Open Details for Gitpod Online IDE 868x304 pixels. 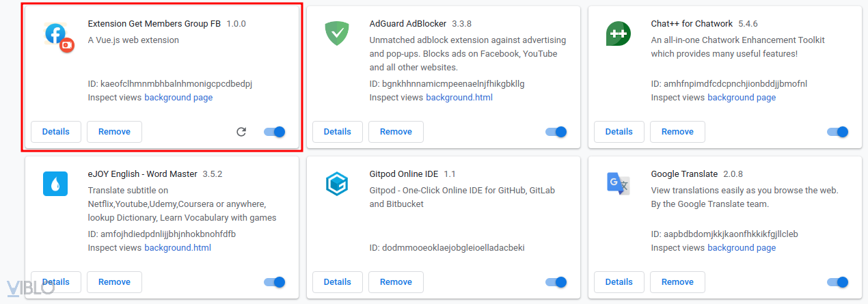(337, 282)
